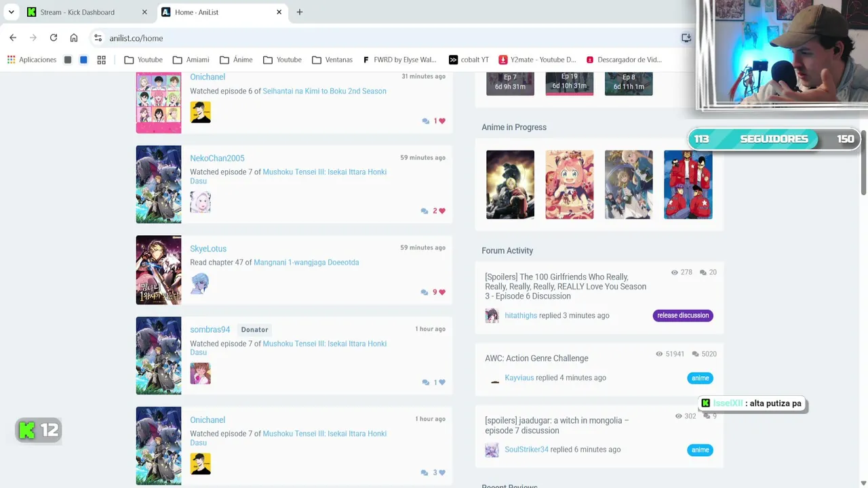Open FWRD by Elyse Wal bookmark
868x488 pixels.
(400, 60)
